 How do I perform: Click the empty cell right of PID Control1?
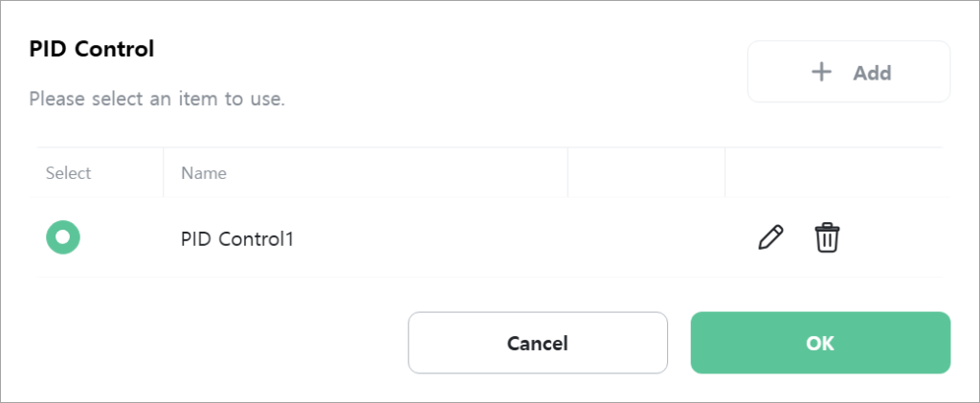tap(646, 238)
